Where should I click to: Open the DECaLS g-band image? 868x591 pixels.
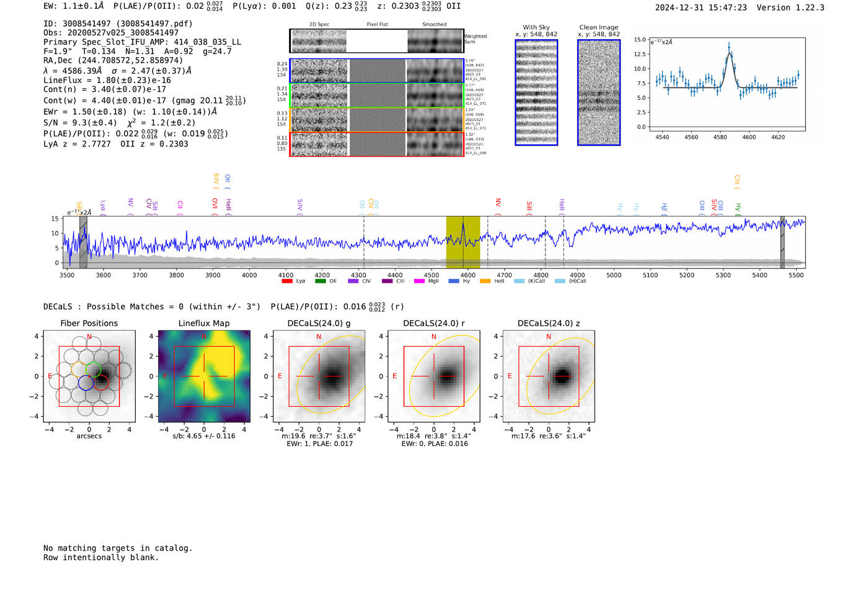319,376
